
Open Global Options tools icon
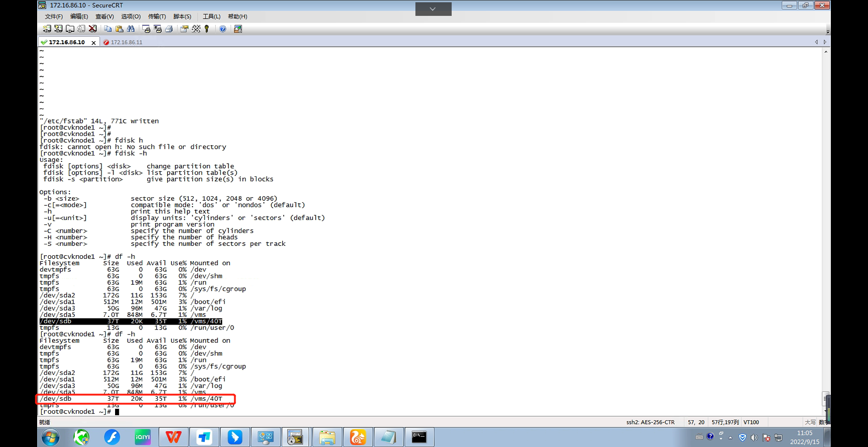196,29
